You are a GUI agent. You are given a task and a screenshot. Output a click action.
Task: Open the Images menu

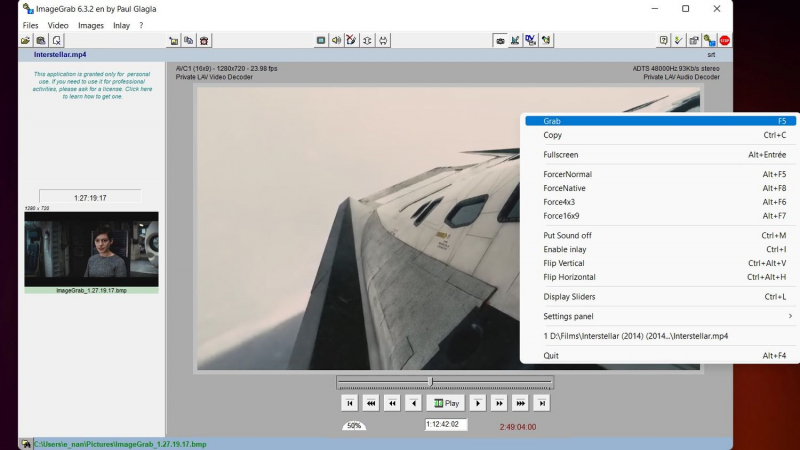(x=91, y=26)
